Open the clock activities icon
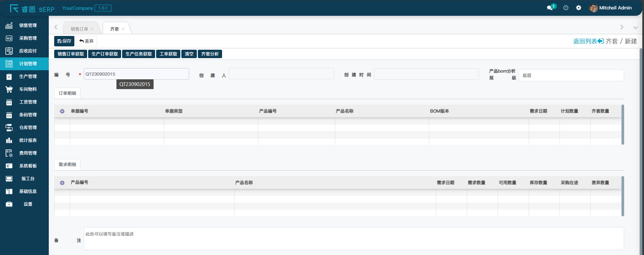Viewport: 644px width, 255px height. click(x=566, y=8)
